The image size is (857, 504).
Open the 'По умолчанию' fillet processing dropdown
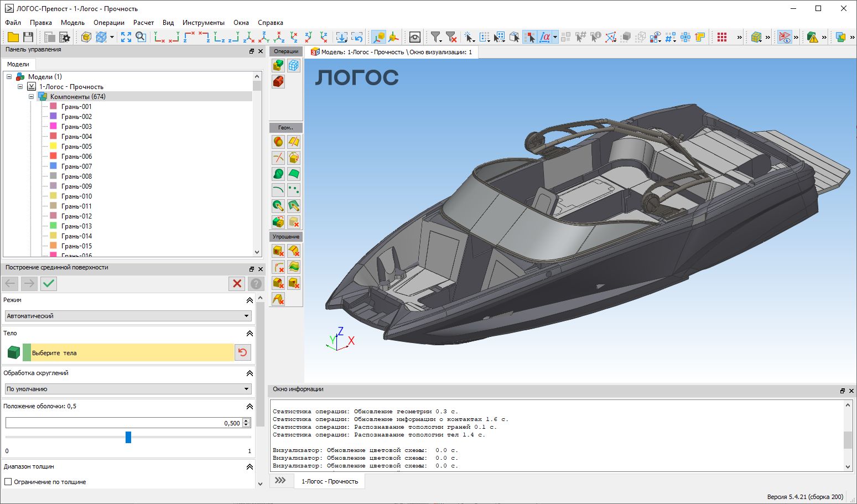click(128, 389)
